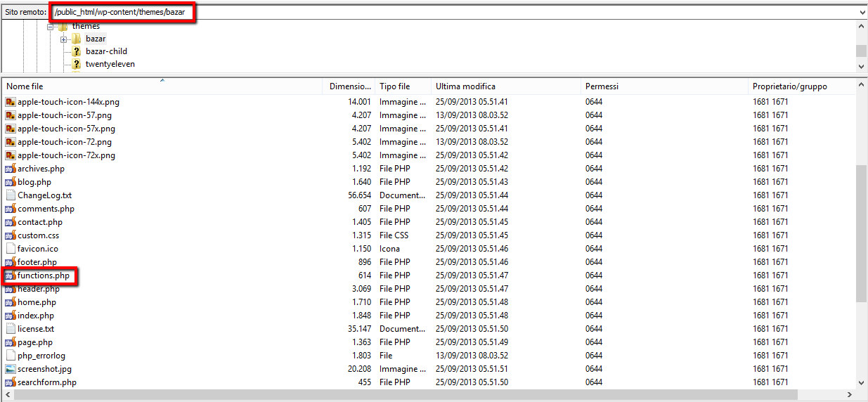The width and height of the screenshot is (868, 402).
Task: Select the themes folder tree item
Action: [x=86, y=26]
